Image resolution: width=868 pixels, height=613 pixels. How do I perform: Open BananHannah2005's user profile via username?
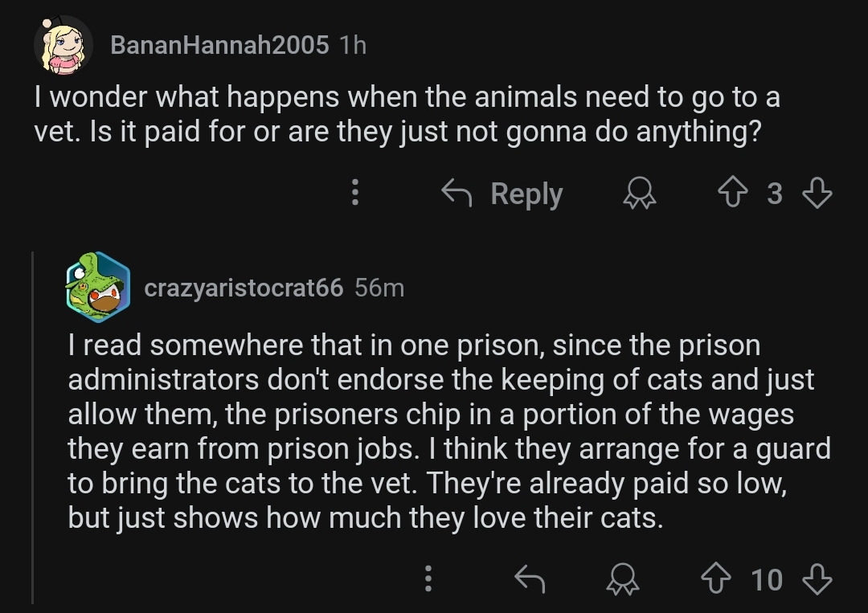(x=219, y=45)
